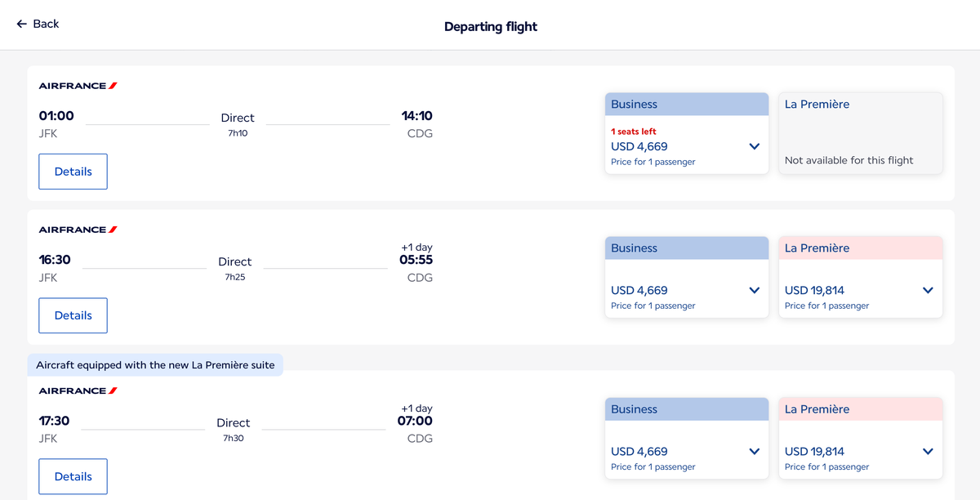Click the Not available La Première card
The height and width of the screenshot is (500, 980).
click(860, 133)
